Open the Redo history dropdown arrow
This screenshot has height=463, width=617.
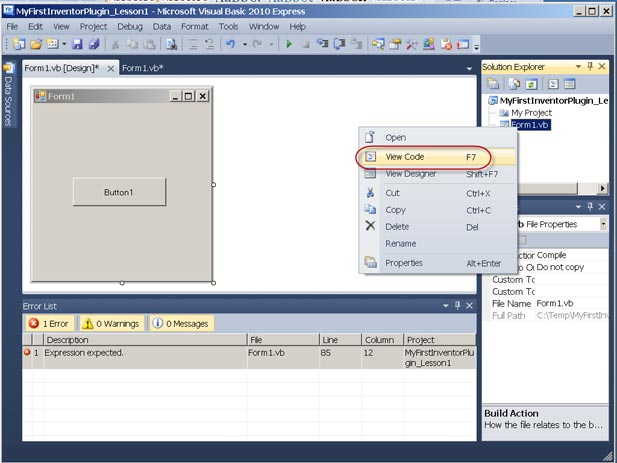[271, 44]
